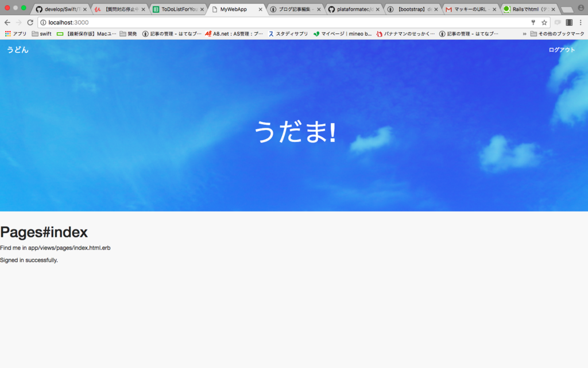
Task: Reload the localhost page
Action: click(x=30, y=22)
